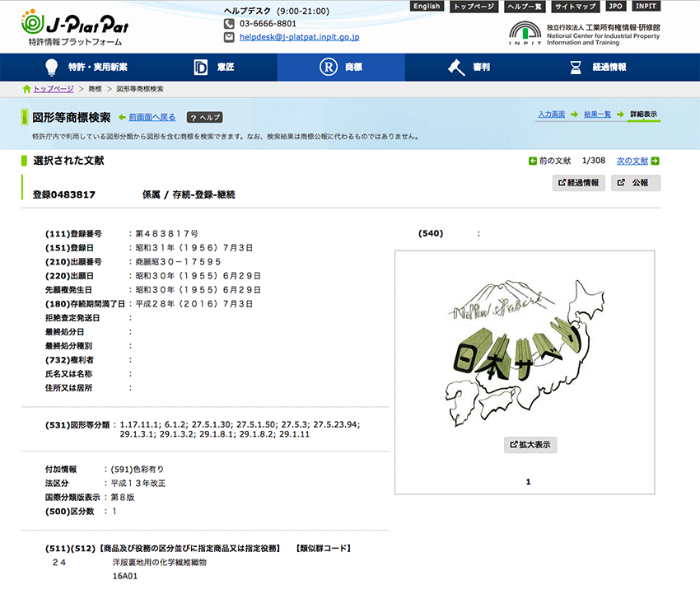Viewport: 700px width, 599px height.
Task: Go to the 結果一覧 step link
Action: (x=598, y=115)
